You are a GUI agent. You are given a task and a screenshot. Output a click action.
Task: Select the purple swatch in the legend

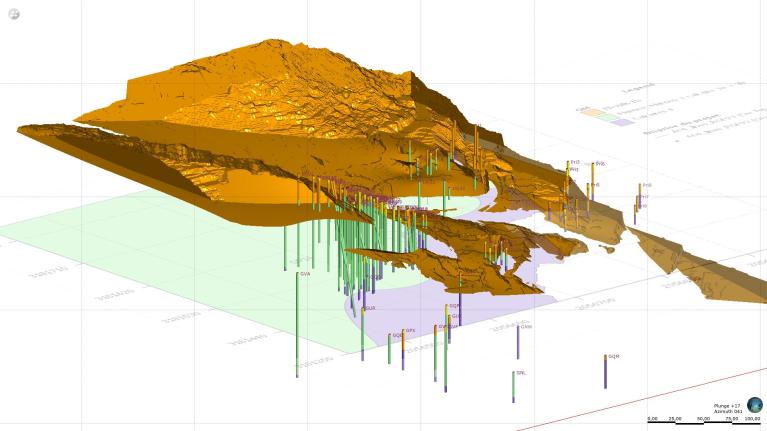623,121
